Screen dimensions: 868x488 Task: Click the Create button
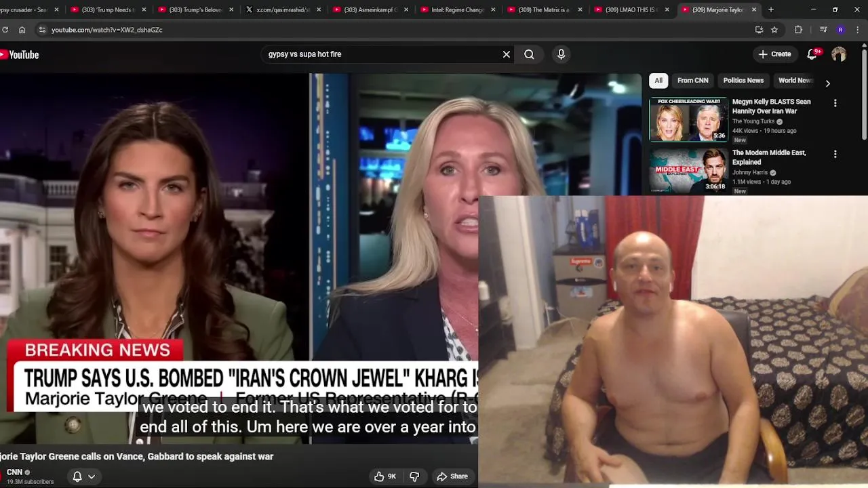(x=774, y=54)
